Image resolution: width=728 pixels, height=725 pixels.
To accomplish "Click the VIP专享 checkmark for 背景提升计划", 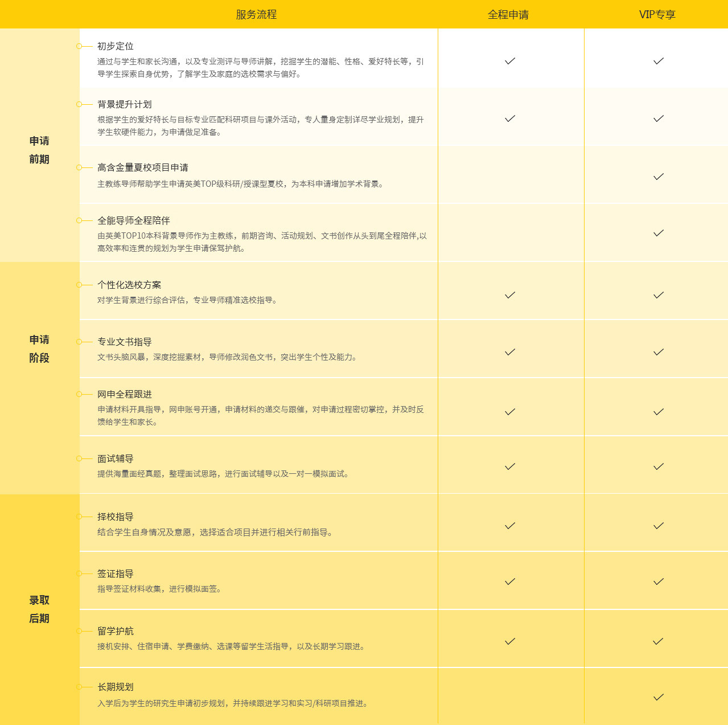I will [659, 118].
